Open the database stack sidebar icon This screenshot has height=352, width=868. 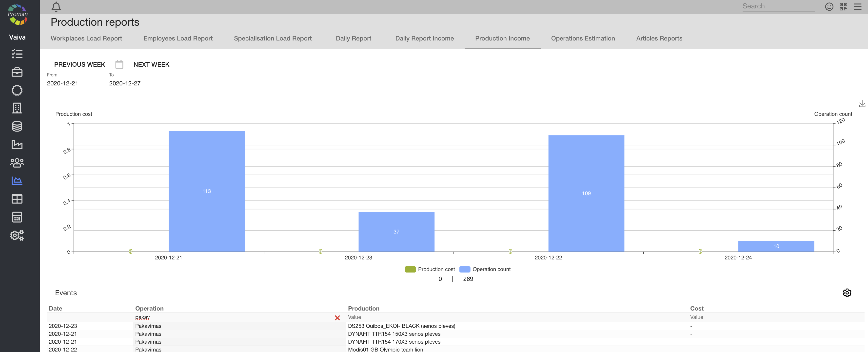(x=17, y=126)
